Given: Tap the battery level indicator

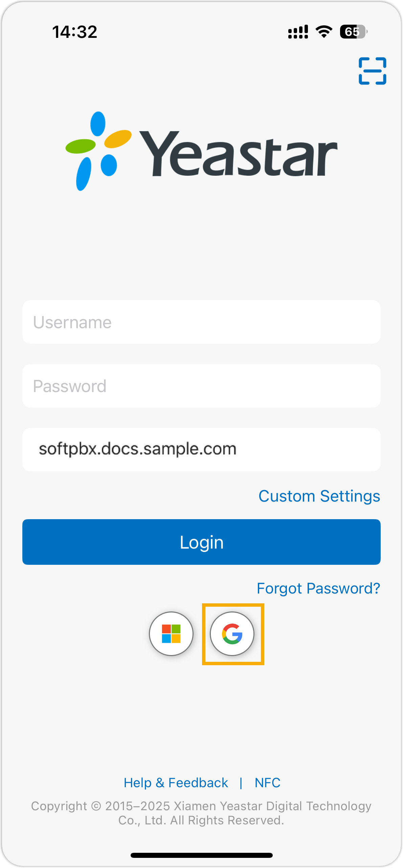Looking at the screenshot, I should [x=354, y=32].
